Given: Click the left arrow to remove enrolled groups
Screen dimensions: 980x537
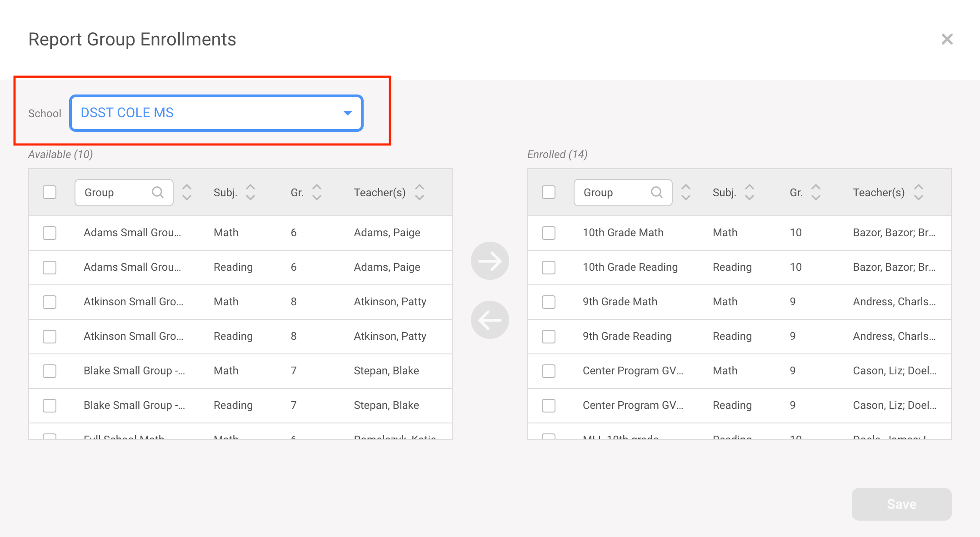Looking at the screenshot, I should click(x=490, y=319).
